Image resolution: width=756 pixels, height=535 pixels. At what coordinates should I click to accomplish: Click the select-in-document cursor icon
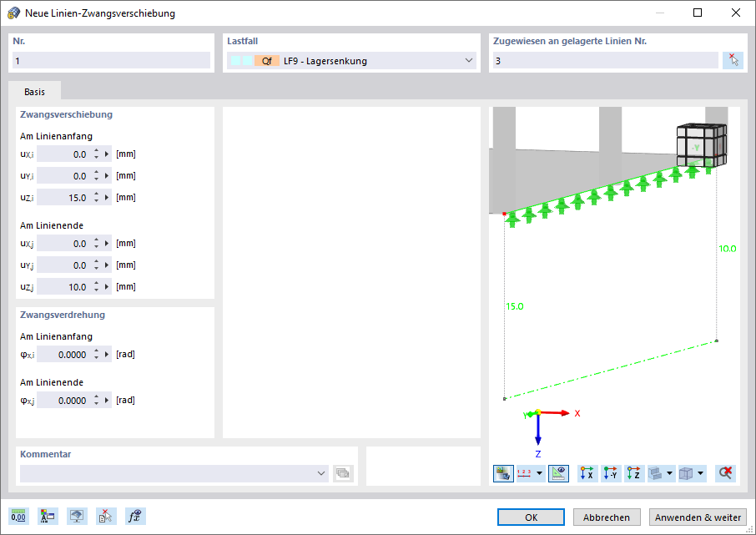[x=106, y=516]
